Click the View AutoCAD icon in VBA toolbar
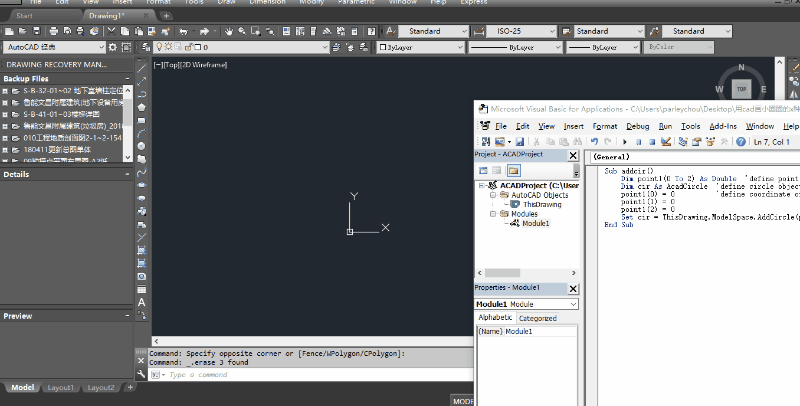800x406 pixels. (486, 142)
